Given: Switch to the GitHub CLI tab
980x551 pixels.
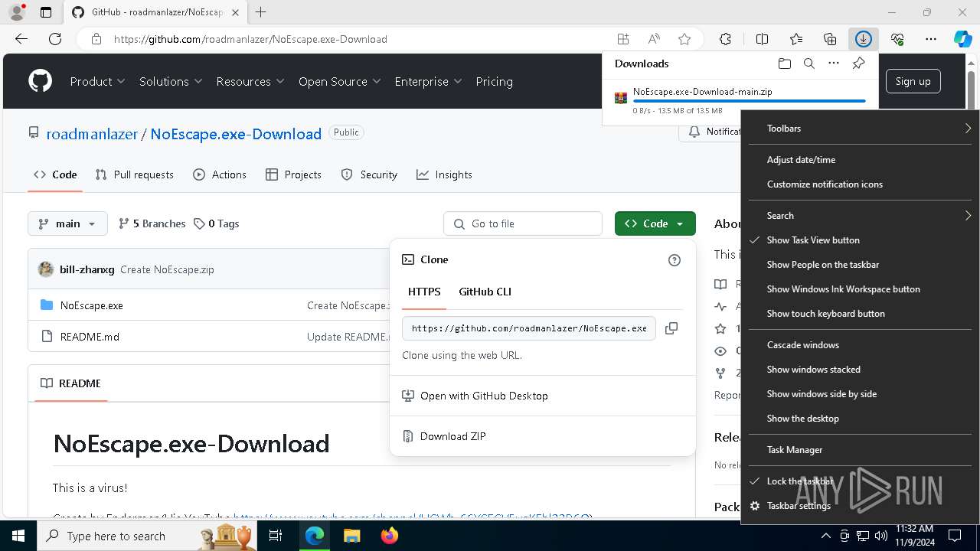Looking at the screenshot, I should 485,292.
